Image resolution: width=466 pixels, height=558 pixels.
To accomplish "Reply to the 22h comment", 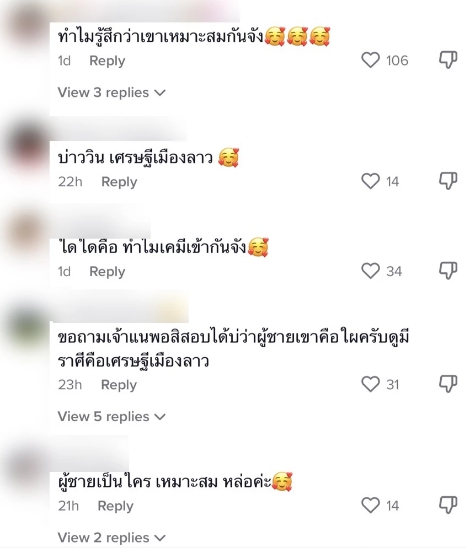I will (x=119, y=182).
